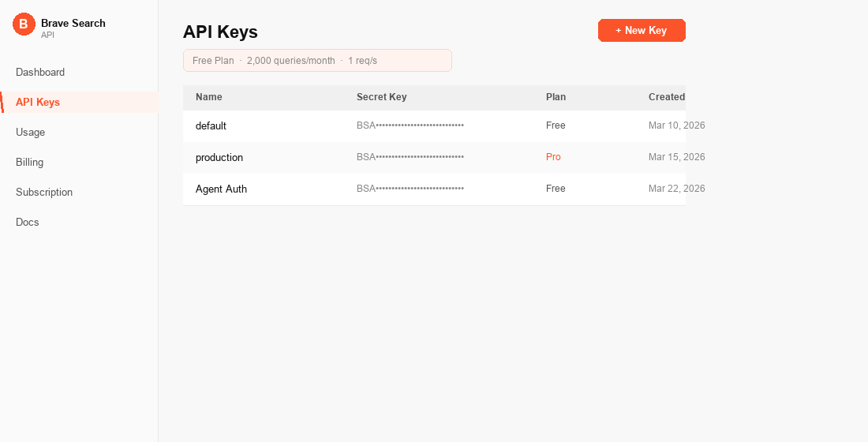Click the Mar 22, 2026 date
The width and height of the screenshot is (868, 442).
click(676, 189)
